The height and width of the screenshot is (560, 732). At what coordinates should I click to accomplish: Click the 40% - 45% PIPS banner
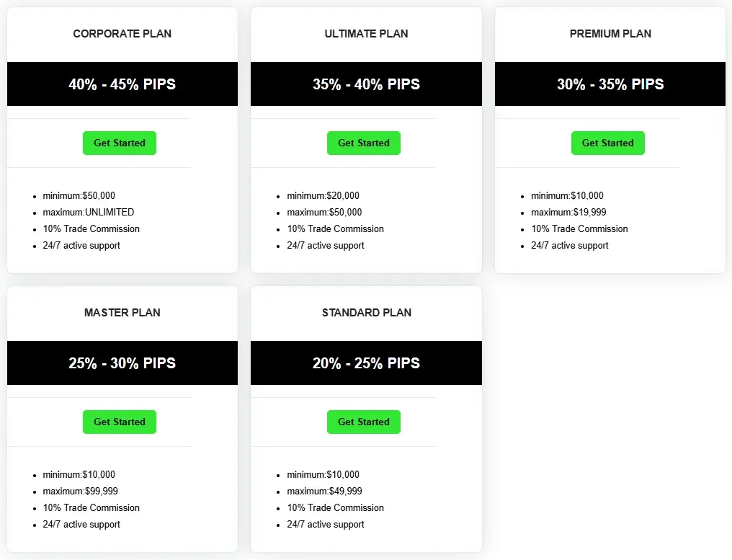tap(122, 84)
